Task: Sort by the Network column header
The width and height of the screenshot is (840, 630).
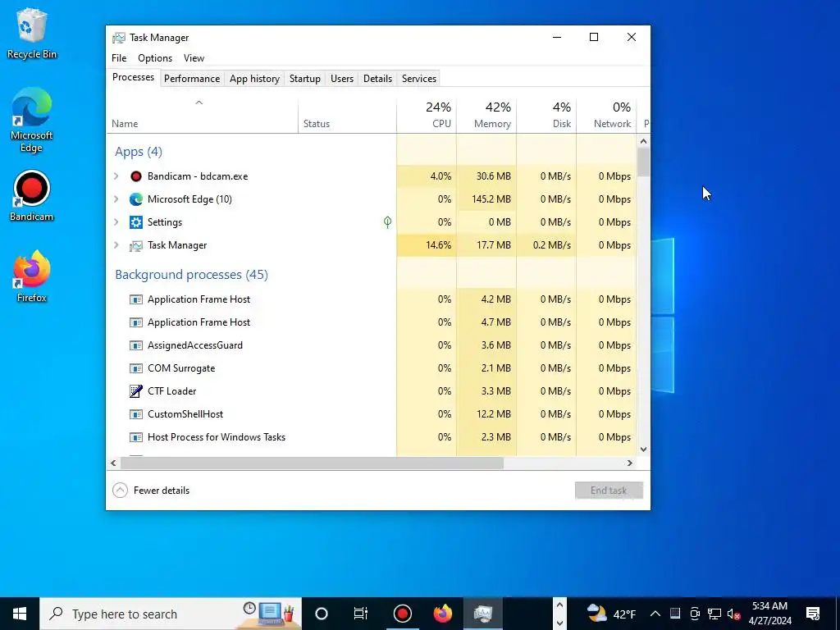Action: [x=606, y=115]
